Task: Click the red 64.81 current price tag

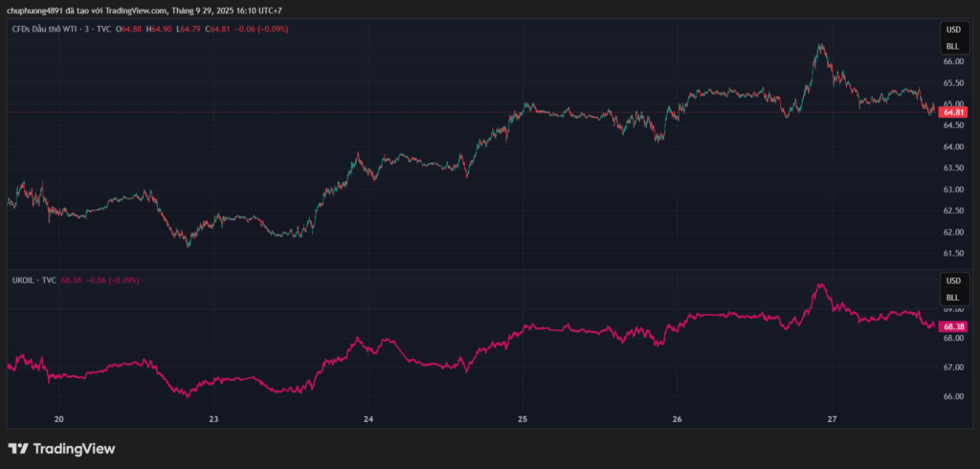Action: click(953, 112)
